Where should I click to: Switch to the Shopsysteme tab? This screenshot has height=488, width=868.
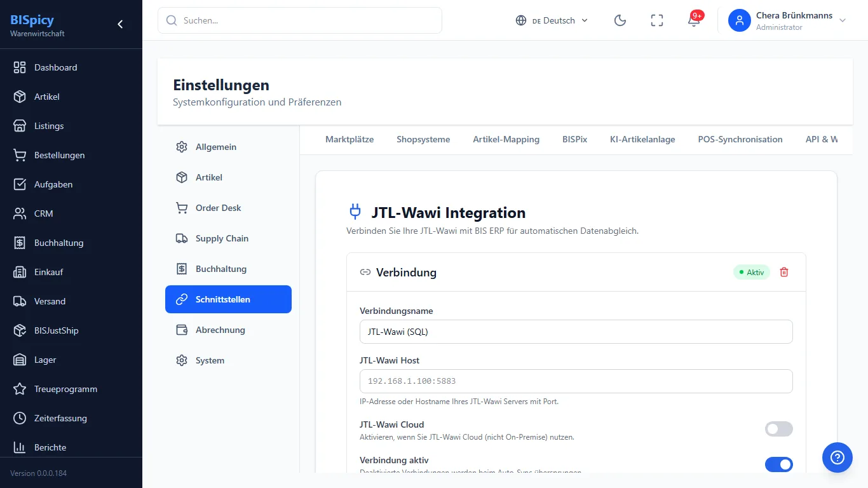(x=423, y=139)
